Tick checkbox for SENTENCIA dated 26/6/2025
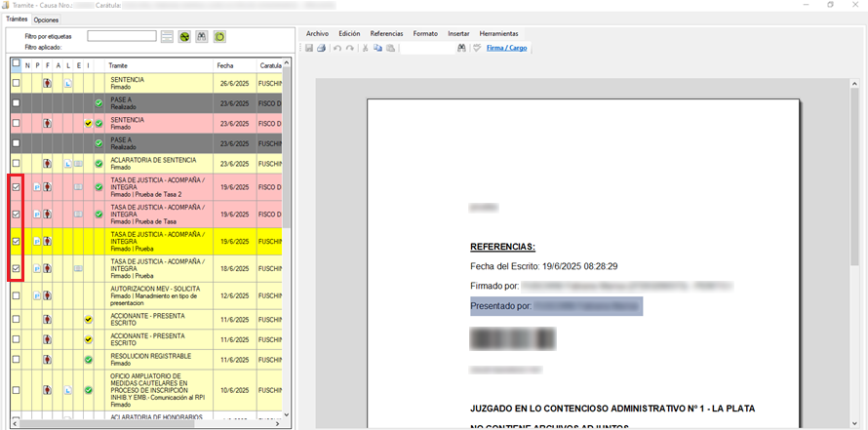The width and height of the screenshot is (868, 430). point(16,84)
